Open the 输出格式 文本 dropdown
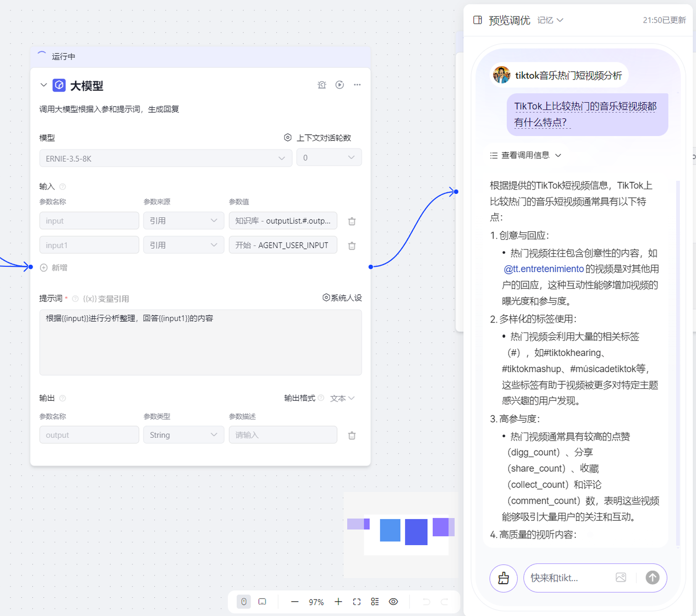Screen dimensions: 696x616 pyautogui.click(x=342, y=398)
